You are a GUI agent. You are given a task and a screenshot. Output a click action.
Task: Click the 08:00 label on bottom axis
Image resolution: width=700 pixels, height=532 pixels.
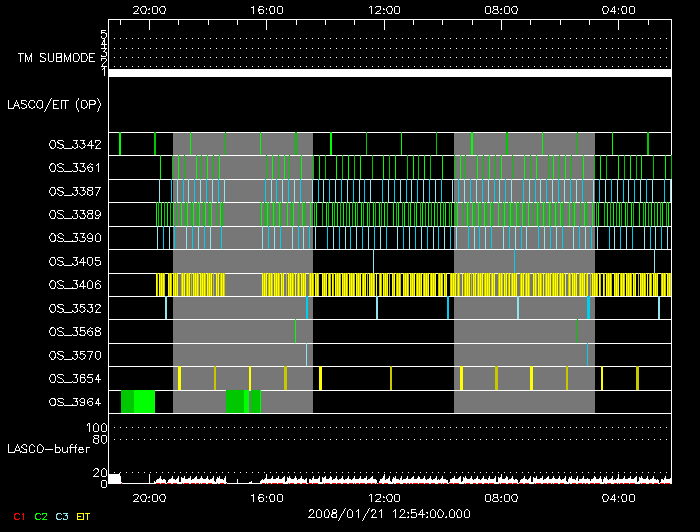(501, 497)
